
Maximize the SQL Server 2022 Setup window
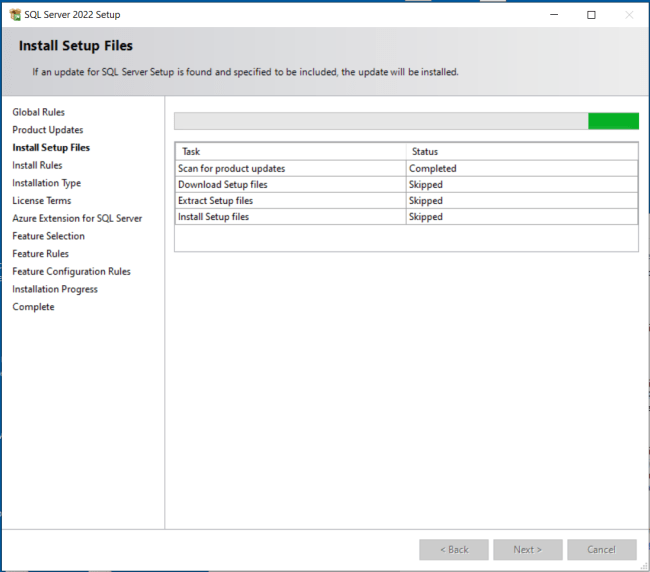point(591,15)
